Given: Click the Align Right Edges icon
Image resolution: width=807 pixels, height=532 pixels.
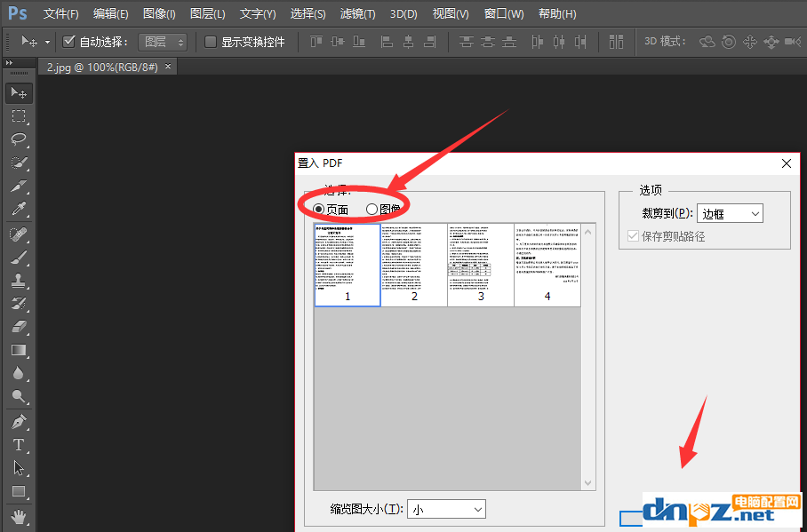Looking at the screenshot, I should tap(430, 41).
